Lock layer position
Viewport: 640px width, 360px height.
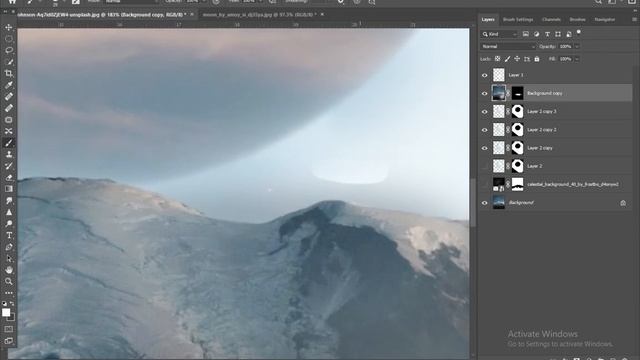pyautogui.click(x=517, y=59)
